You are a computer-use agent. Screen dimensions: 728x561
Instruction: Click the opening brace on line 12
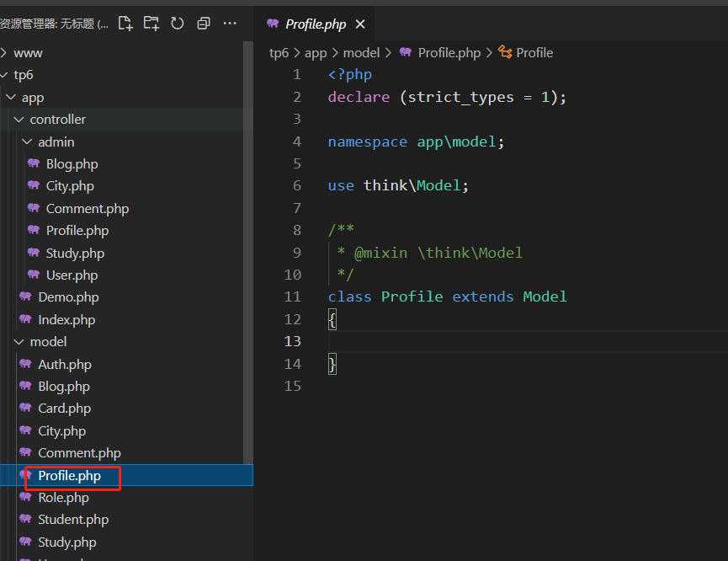pyautogui.click(x=332, y=320)
